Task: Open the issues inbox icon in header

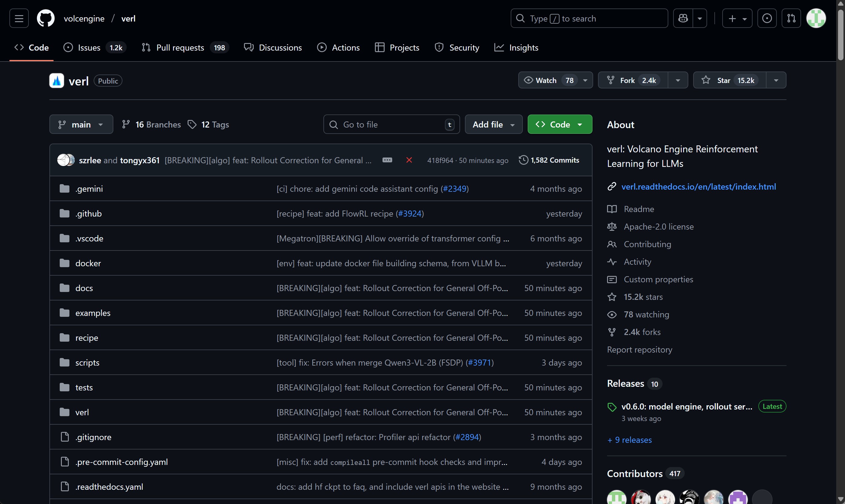Action: 767,18
